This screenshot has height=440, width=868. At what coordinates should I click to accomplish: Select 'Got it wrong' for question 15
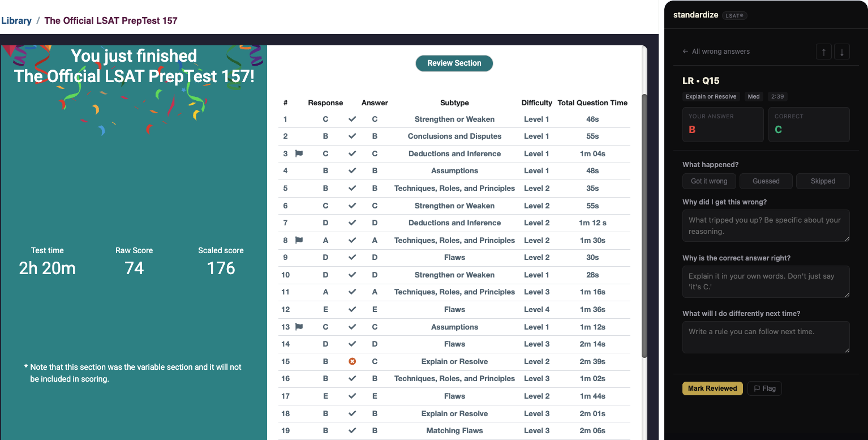tap(709, 181)
